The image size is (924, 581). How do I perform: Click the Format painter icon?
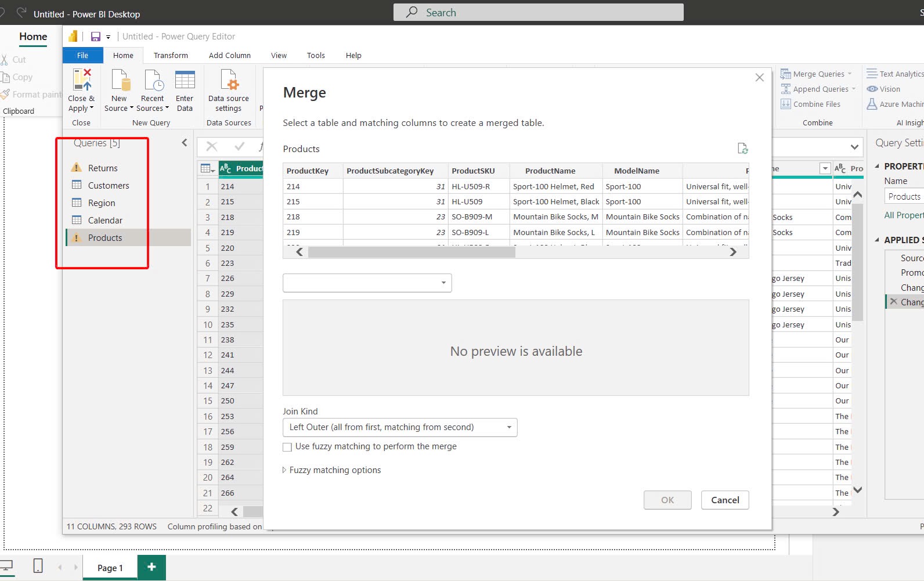5,94
